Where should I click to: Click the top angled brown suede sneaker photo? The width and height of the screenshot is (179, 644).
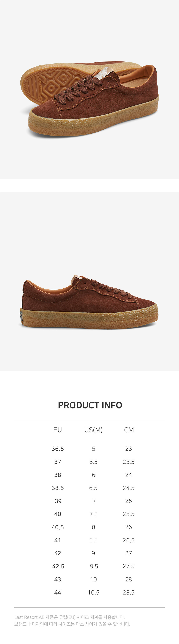coord(89,99)
